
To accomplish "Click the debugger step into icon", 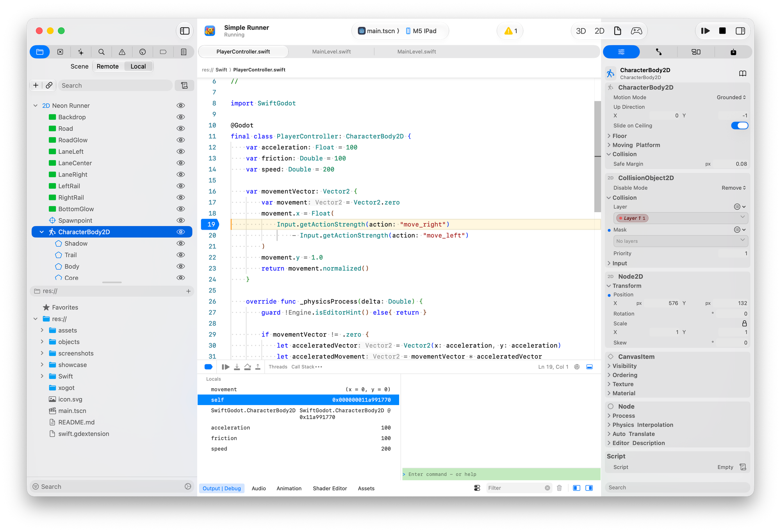I will point(237,367).
